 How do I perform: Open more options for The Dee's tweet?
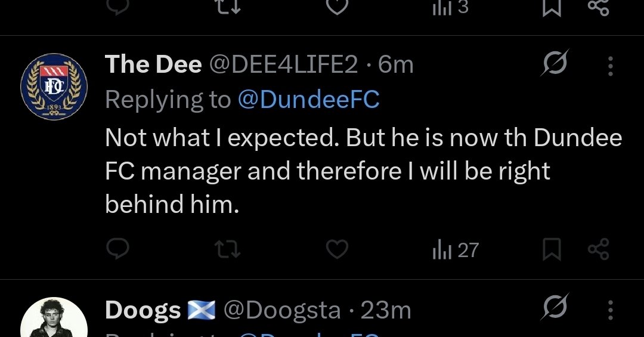[610, 66]
